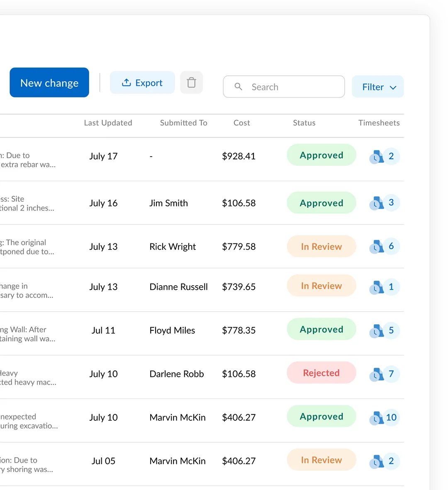Click the $739.65 cost cell
The height and width of the screenshot is (490, 448).
(x=239, y=287)
